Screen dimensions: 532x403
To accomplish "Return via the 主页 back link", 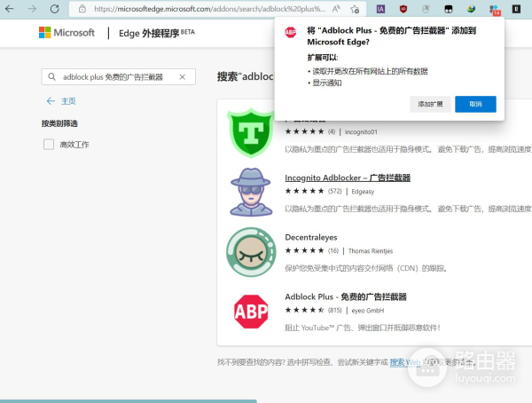I will (61, 101).
